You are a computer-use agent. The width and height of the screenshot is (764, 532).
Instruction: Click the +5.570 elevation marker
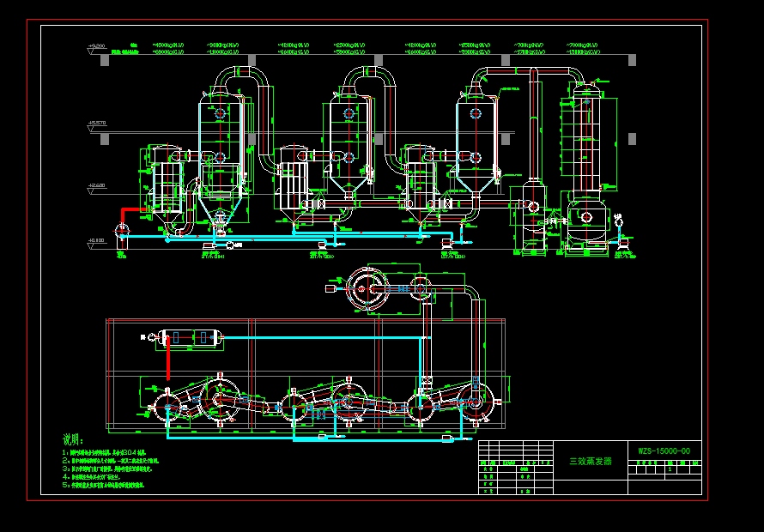(x=95, y=122)
